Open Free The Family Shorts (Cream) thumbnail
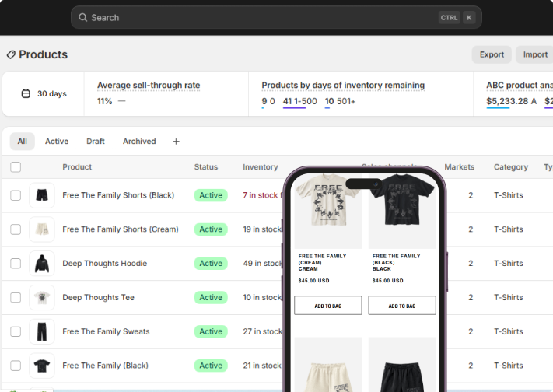 (x=42, y=229)
